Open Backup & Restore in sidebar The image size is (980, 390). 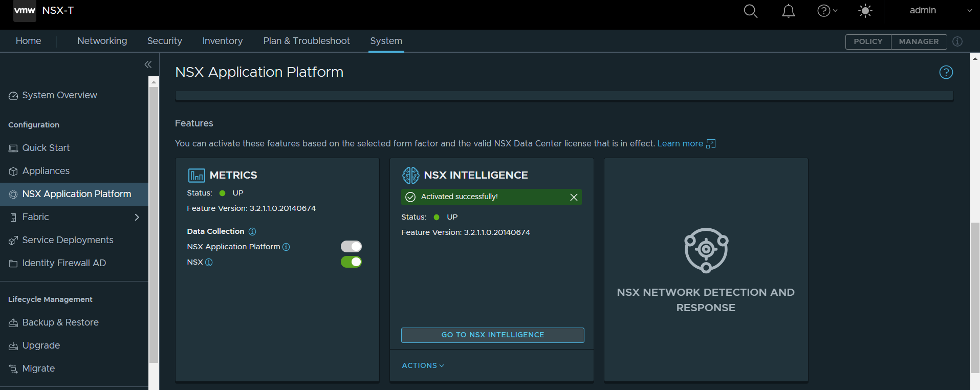(60, 322)
